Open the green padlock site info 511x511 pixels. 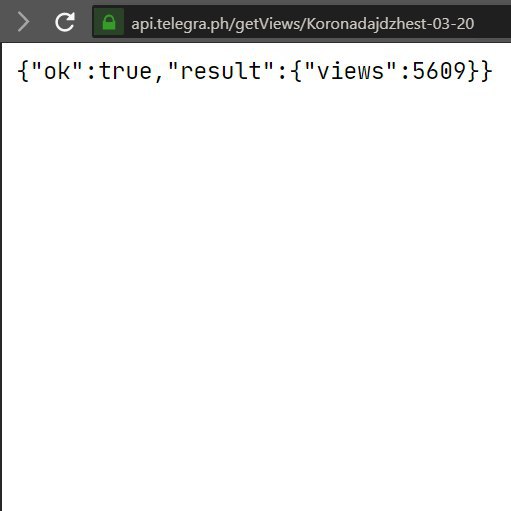(109, 22)
